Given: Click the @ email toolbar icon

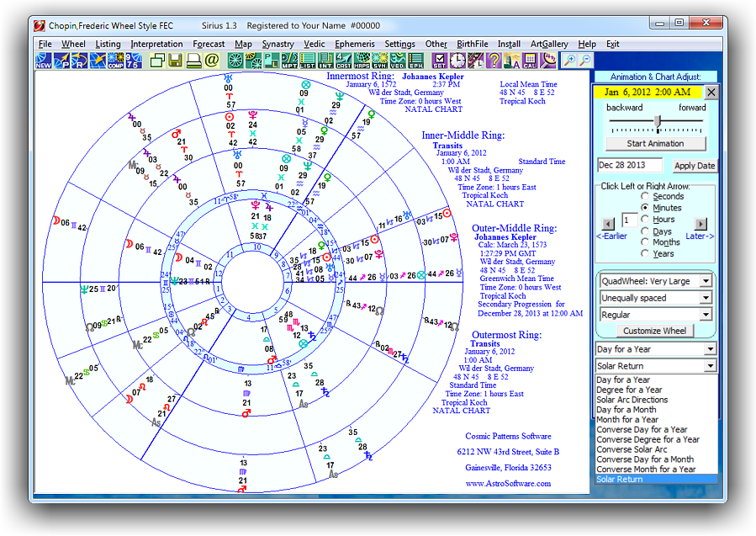Looking at the screenshot, I should (212, 61).
